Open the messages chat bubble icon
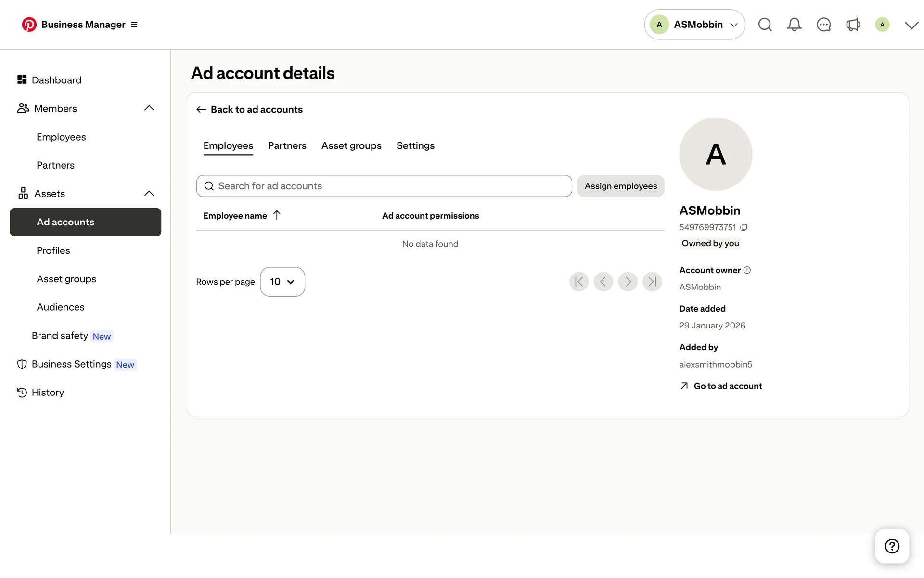The width and height of the screenshot is (924, 578). point(823,25)
